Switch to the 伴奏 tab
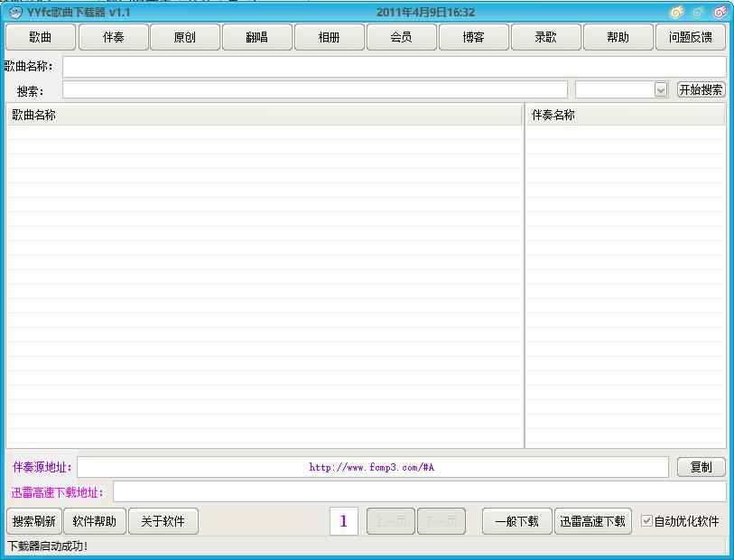The height and width of the screenshot is (560, 734). [113, 37]
